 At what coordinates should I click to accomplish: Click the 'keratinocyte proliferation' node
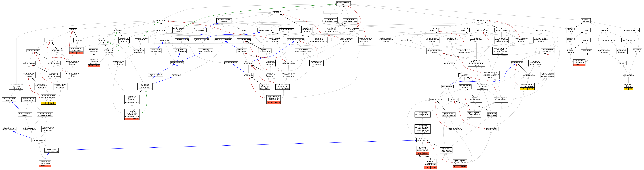[93, 51]
